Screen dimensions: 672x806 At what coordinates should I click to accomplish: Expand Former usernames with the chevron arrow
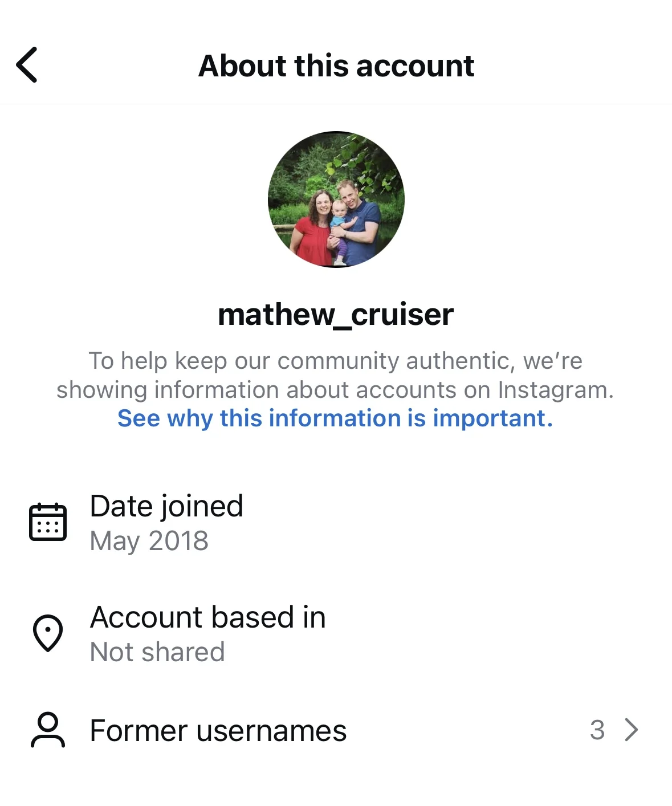(631, 730)
